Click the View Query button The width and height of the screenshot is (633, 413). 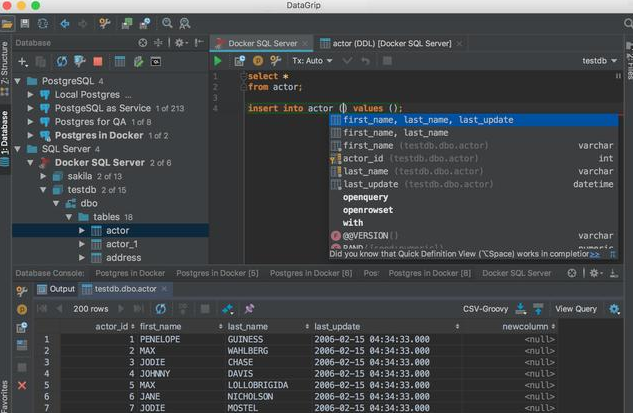point(577,309)
